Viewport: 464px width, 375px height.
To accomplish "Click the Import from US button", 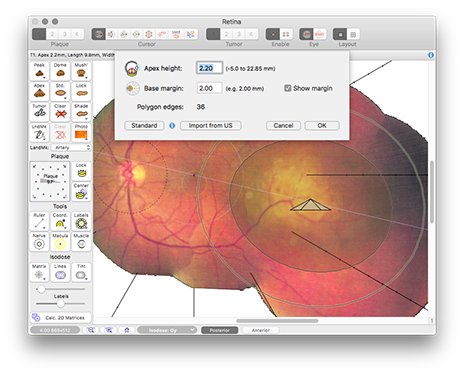I will pyautogui.click(x=211, y=126).
